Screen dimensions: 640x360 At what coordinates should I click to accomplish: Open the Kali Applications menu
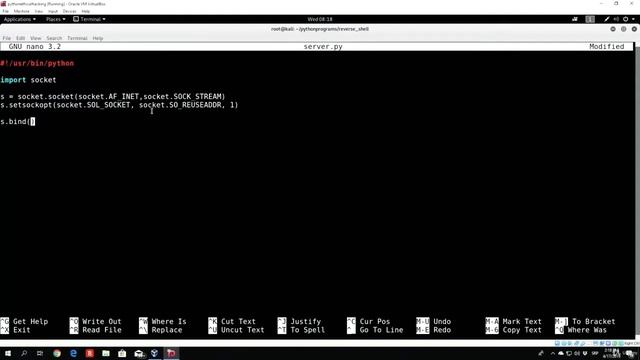(20, 19)
